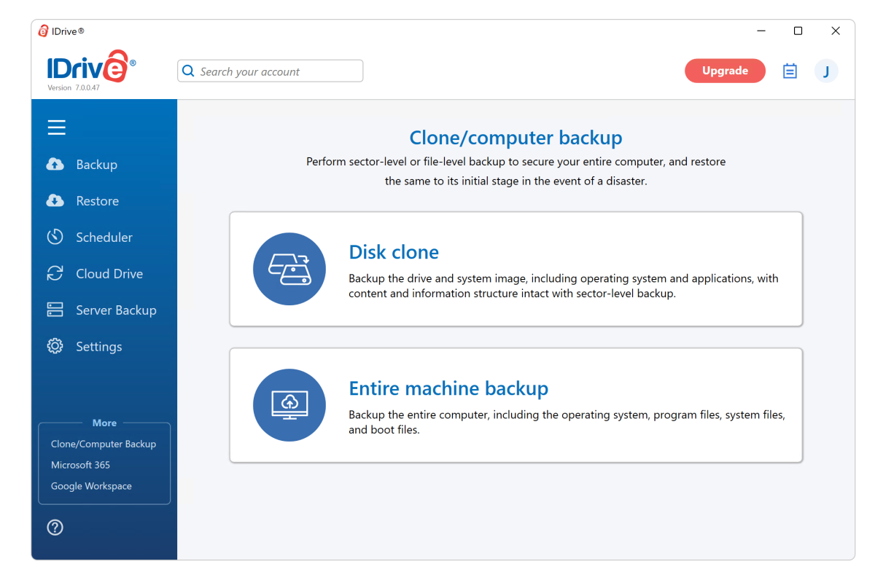Click the magnifier icon in search box
Screen dimensions: 875x588
point(188,71)
